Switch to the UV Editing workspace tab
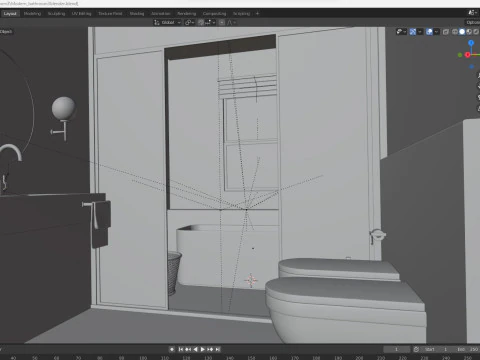480x360 pixels. point(81,14)
